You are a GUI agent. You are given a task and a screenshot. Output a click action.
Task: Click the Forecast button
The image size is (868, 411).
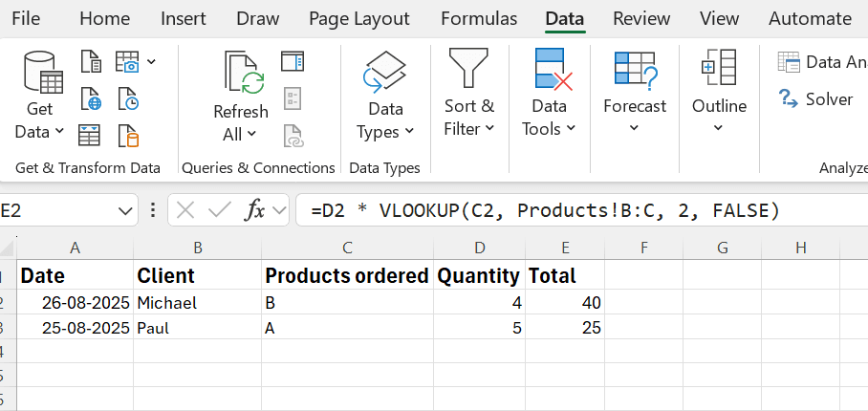(x=635, y=105)
